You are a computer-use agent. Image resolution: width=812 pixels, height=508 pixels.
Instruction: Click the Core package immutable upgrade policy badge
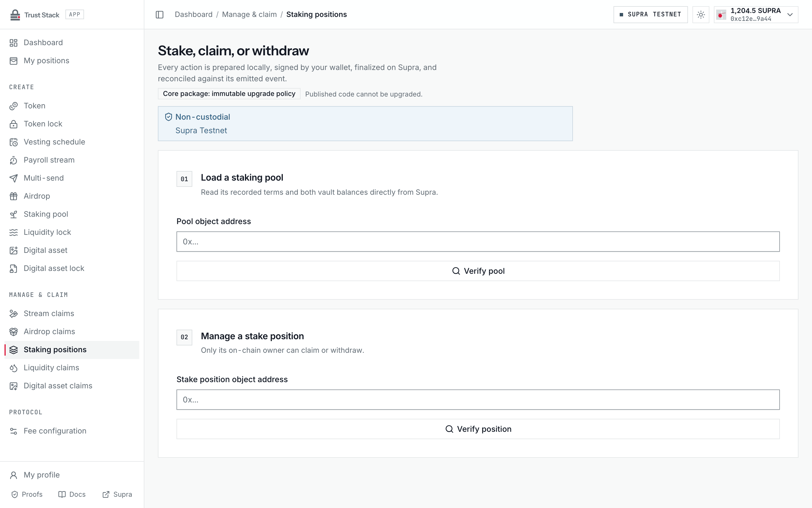click(229, 94)
